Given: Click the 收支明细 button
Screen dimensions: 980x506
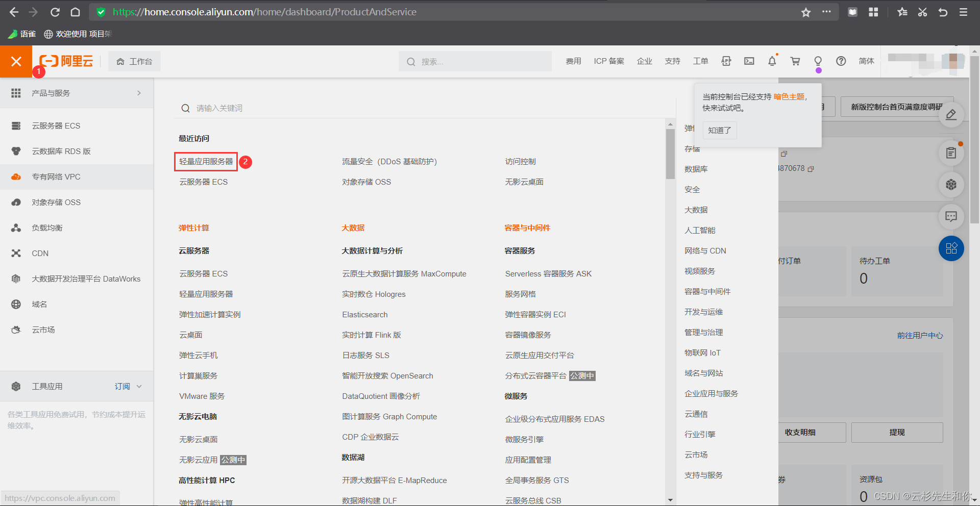Looking at the screenshot, I should click(x=800, y=432).
